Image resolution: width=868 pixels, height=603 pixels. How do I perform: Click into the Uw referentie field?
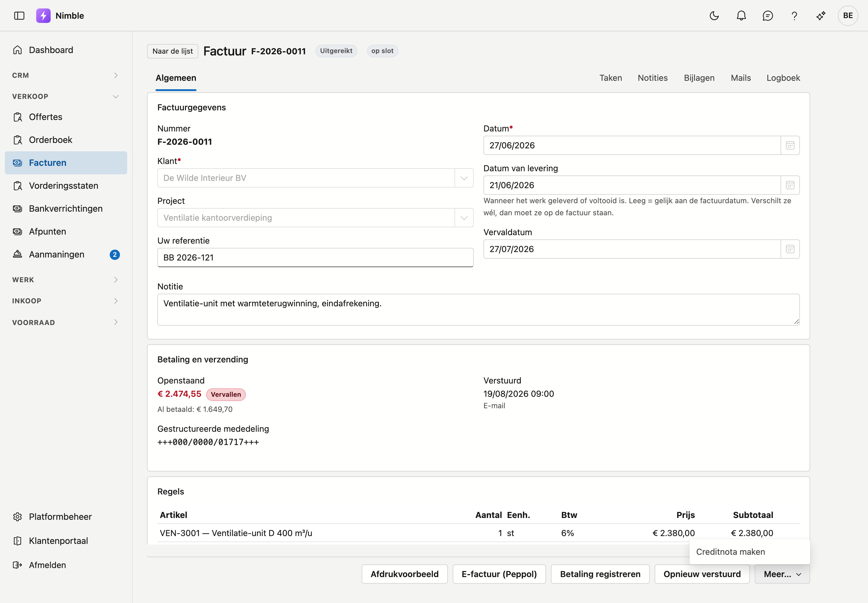(x=315, y=257)
